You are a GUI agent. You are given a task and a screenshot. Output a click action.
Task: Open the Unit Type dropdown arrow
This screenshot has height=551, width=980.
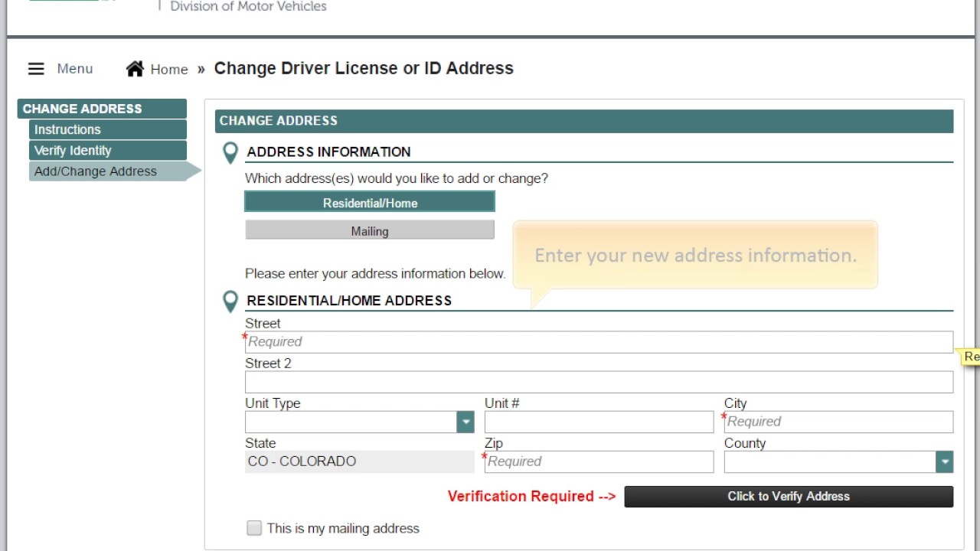pyautogui.click(x=465, y=422)
